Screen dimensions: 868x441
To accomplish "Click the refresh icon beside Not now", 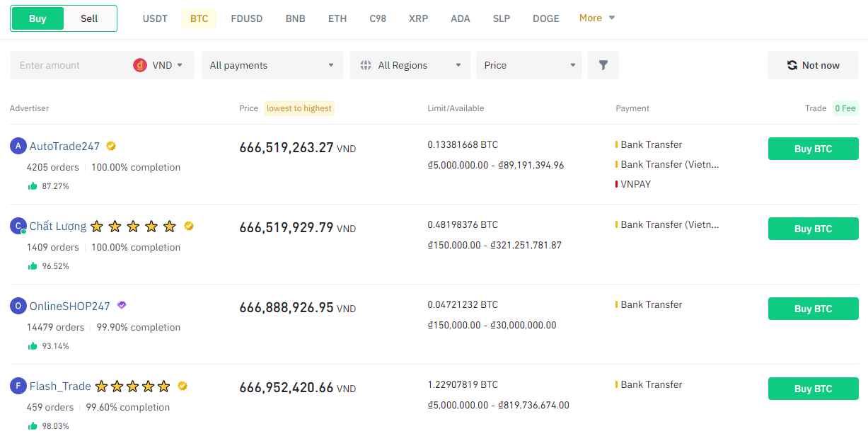I will tap(792, 65).
